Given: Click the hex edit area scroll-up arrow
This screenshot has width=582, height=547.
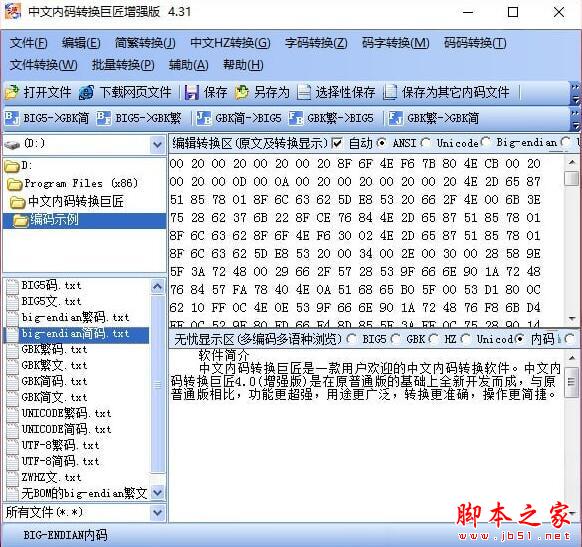Looking at the screenshot, I should [x=572, y=162].
